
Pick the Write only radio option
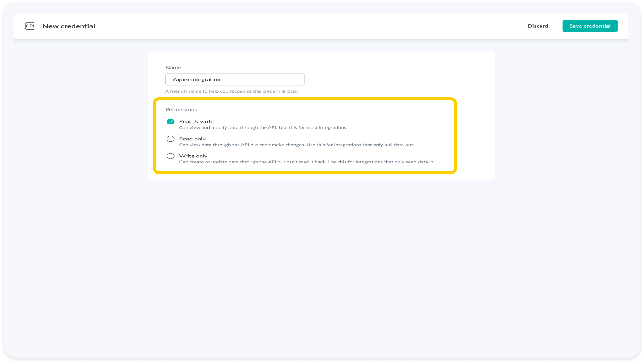170,156
